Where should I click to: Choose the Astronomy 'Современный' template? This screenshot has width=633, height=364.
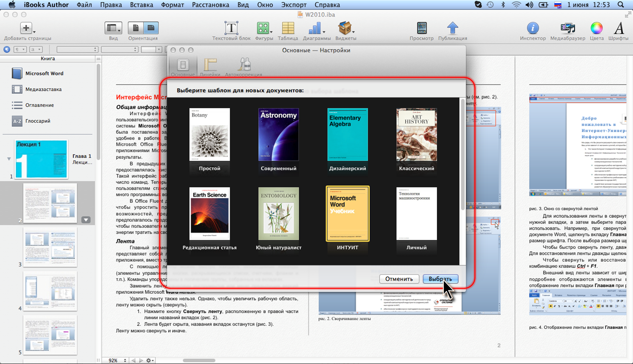pyautogui.click(x=279, y=134)
